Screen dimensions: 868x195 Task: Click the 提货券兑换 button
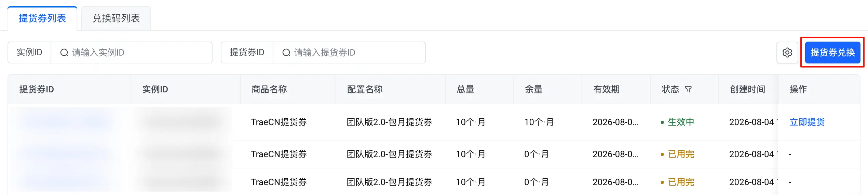(x=832, y=52)
